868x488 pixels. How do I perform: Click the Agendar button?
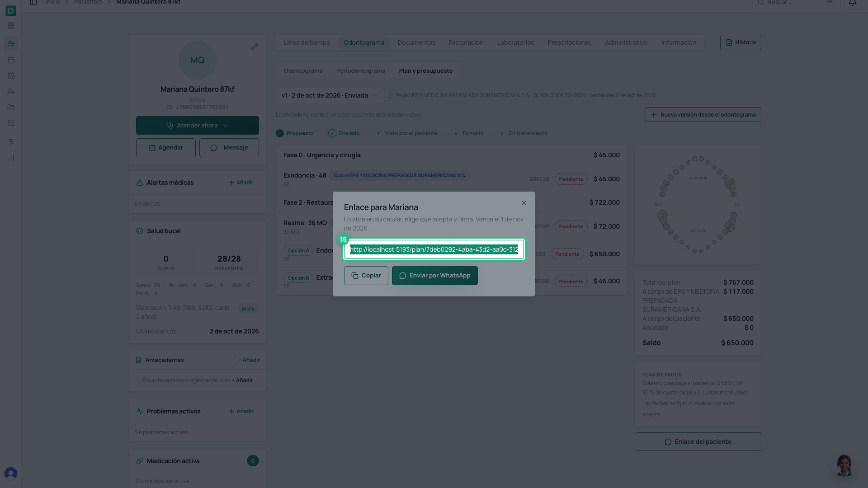point(166,148)
